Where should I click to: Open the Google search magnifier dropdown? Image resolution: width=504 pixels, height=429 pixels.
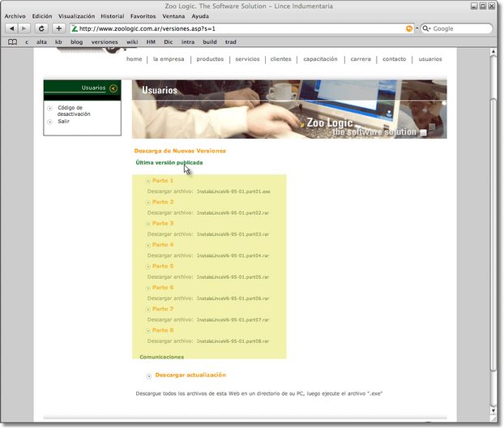(x=426, y=28)
